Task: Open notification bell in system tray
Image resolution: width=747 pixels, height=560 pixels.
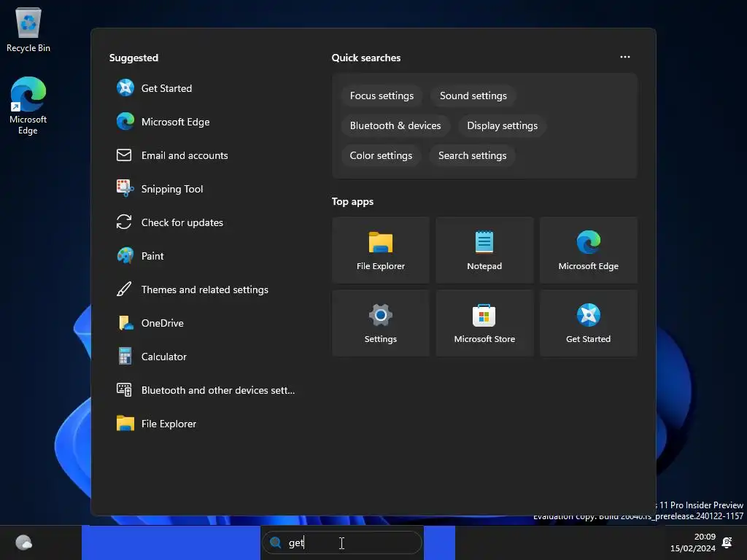Action: (x=727, y=542)
